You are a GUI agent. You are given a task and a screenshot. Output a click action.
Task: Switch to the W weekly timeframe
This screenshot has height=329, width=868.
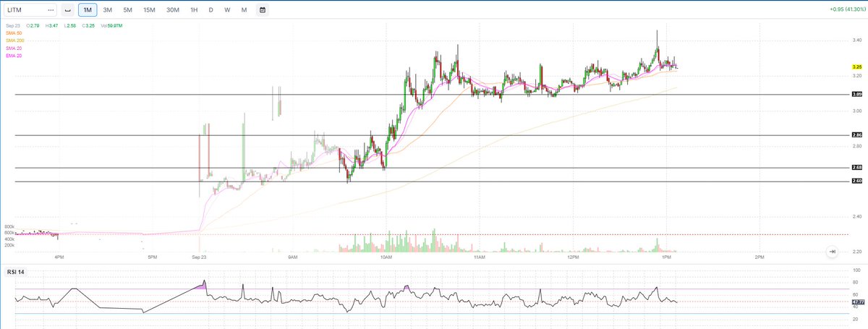[227, 10]
